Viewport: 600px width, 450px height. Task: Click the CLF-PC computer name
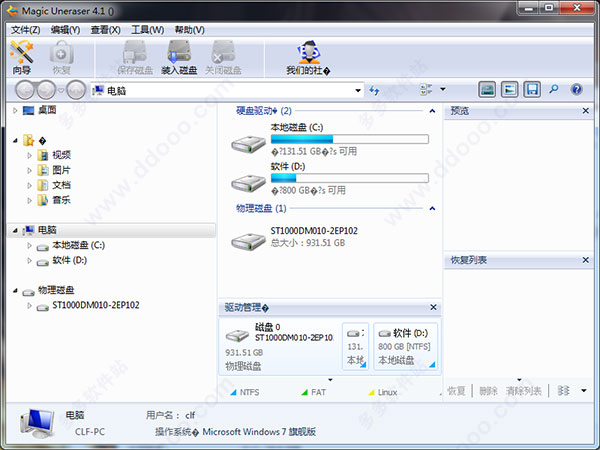point(90,432)
